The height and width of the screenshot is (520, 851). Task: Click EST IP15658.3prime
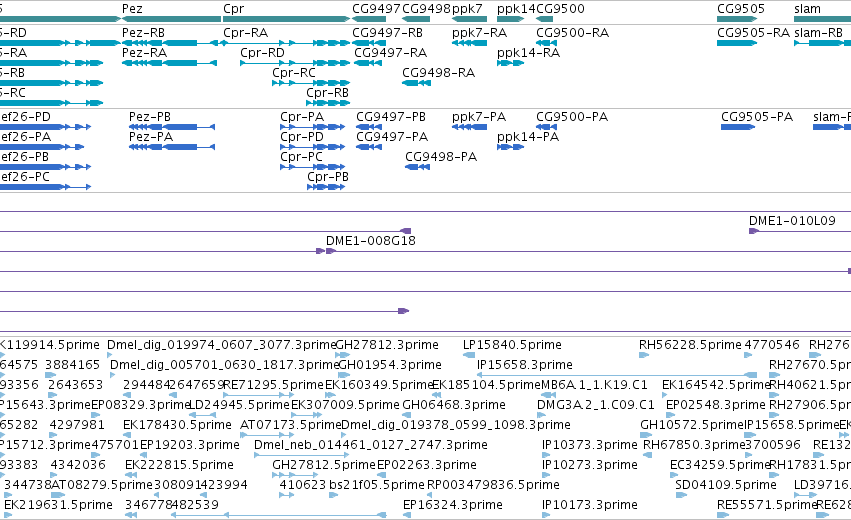(617, 375)
